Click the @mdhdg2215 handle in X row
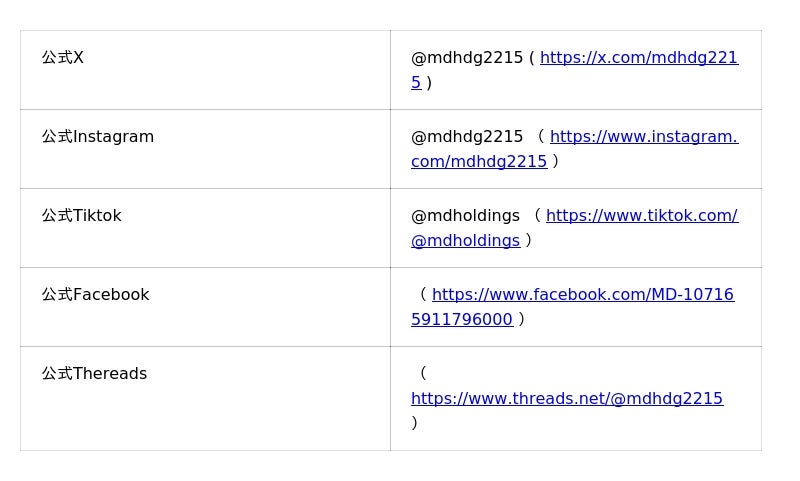This screenshot has height=481, width=800. click(x=467, y=58)
